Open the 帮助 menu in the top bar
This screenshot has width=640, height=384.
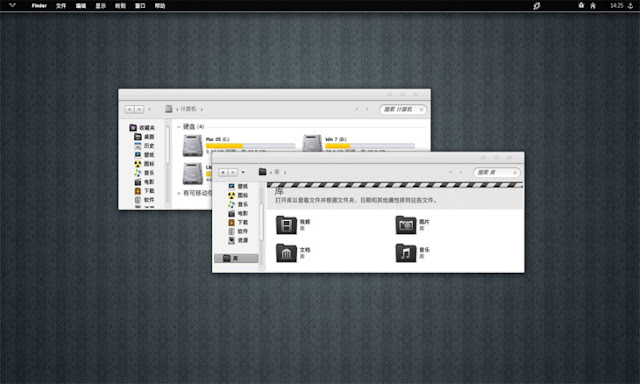[160, 6]
